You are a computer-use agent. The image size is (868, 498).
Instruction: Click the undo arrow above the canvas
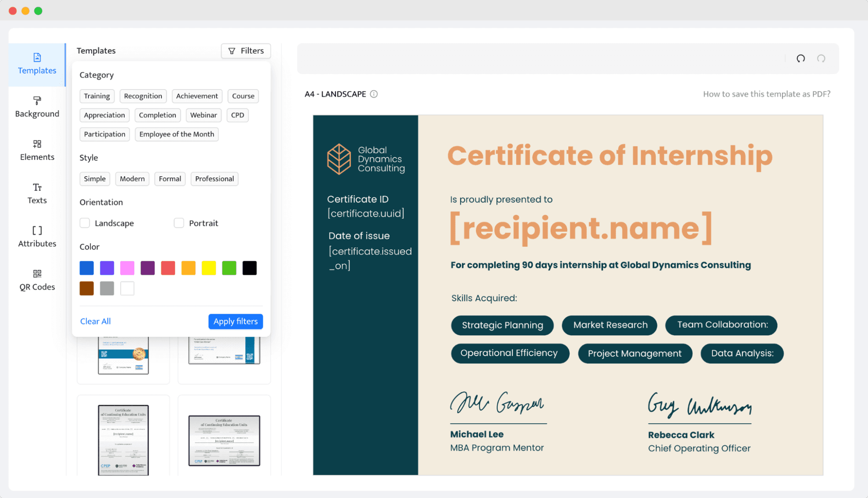coord(800,59)
